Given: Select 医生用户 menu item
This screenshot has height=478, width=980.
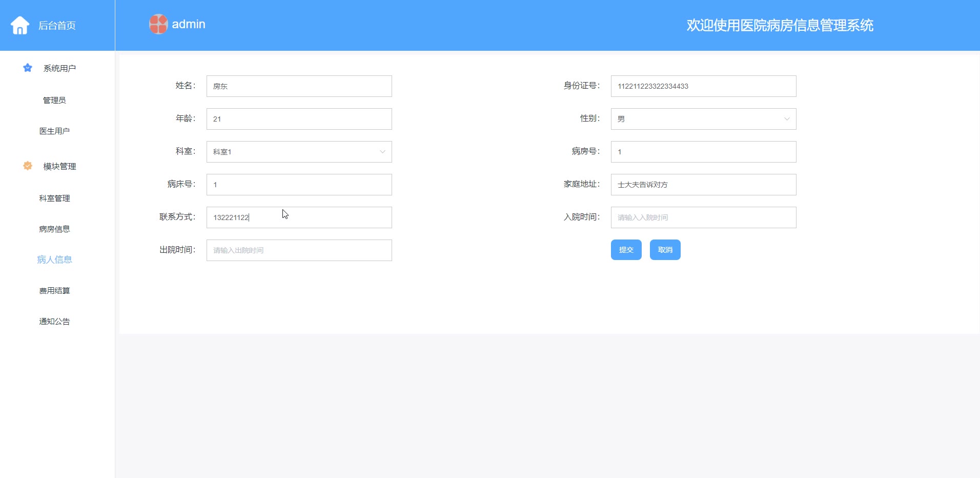Looking at the screenshot, I should tap(54, 131).
